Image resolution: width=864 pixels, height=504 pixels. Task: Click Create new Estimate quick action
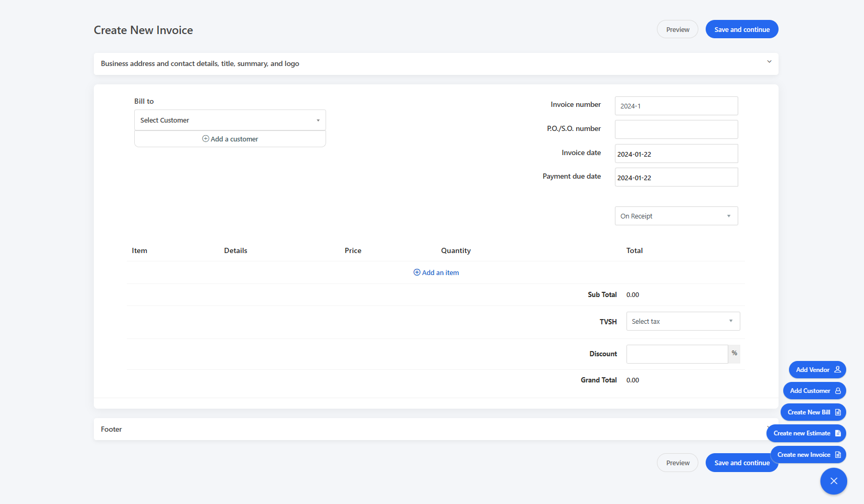(806, 433)
